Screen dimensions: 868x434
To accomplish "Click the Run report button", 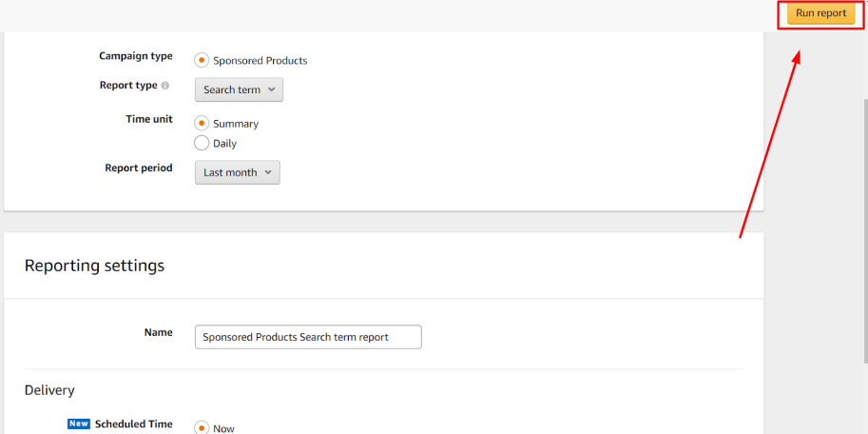I will point(821,14).
